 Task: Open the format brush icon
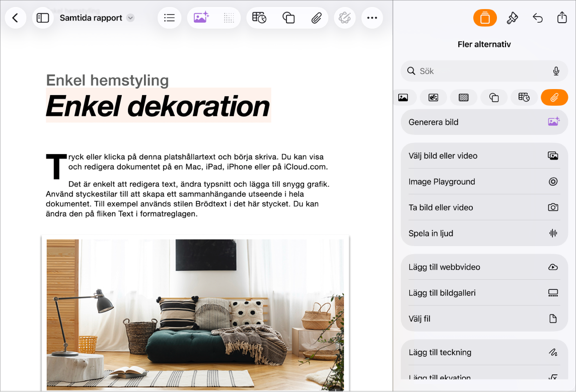512,18
